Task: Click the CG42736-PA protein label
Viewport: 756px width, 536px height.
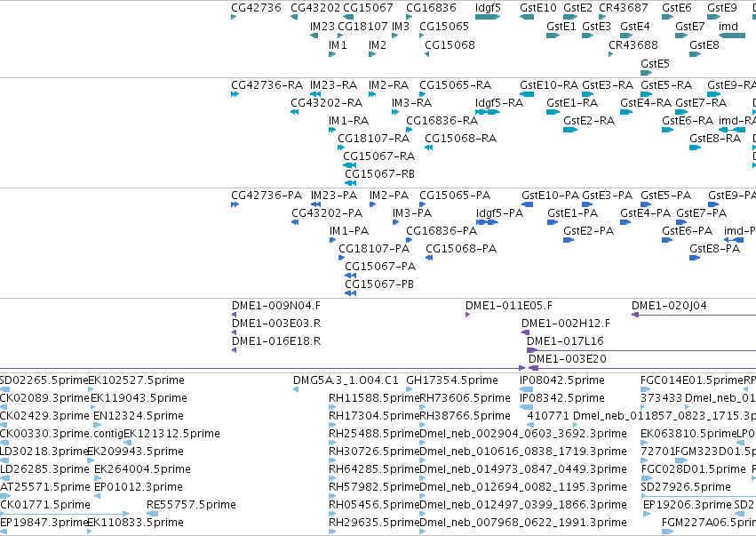Action: (267, 196)
